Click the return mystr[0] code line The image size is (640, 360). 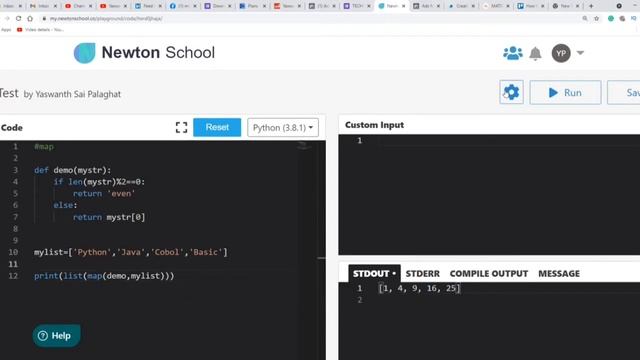point(109,217)
